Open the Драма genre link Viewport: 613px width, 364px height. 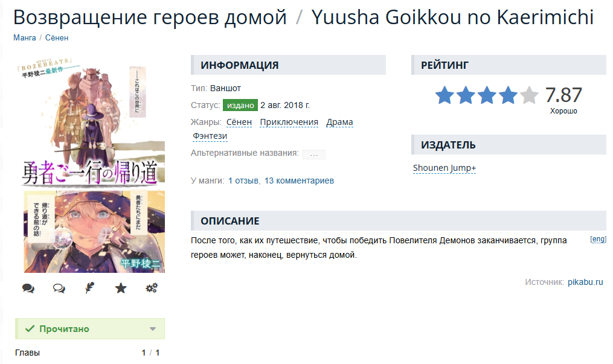340,123
